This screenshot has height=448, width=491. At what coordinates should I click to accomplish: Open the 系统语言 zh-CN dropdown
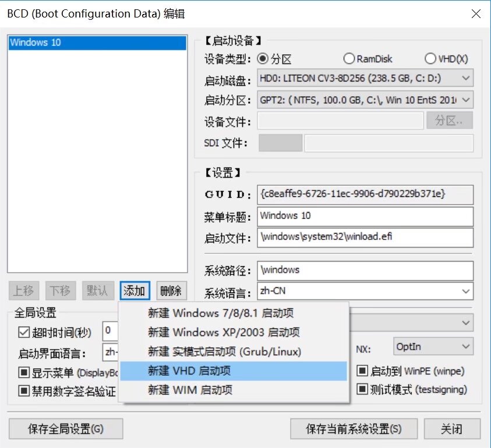(365, 291)
